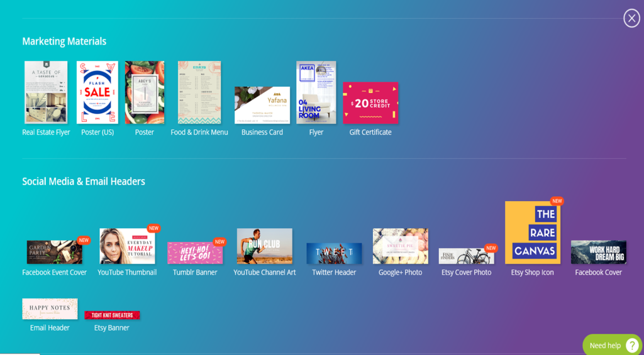
Task: Select the Twitter Header thumbnail
Action: point(335,253)
